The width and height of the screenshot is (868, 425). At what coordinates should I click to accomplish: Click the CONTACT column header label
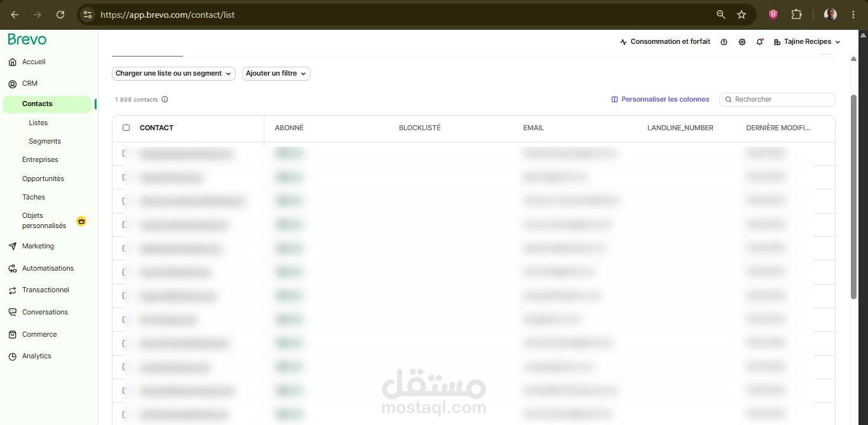tap(156, 128)
